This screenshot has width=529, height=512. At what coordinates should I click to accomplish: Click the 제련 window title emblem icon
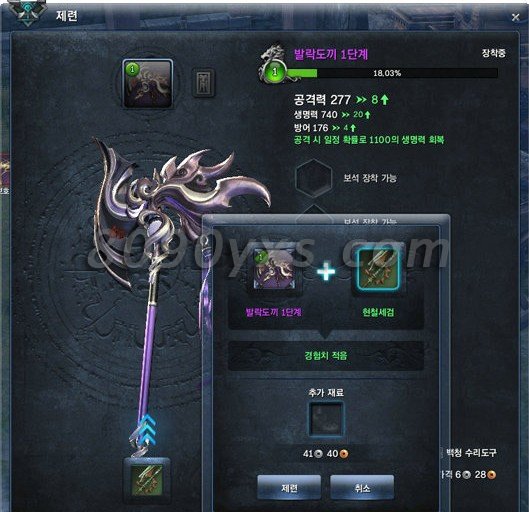tap(28, 12)
